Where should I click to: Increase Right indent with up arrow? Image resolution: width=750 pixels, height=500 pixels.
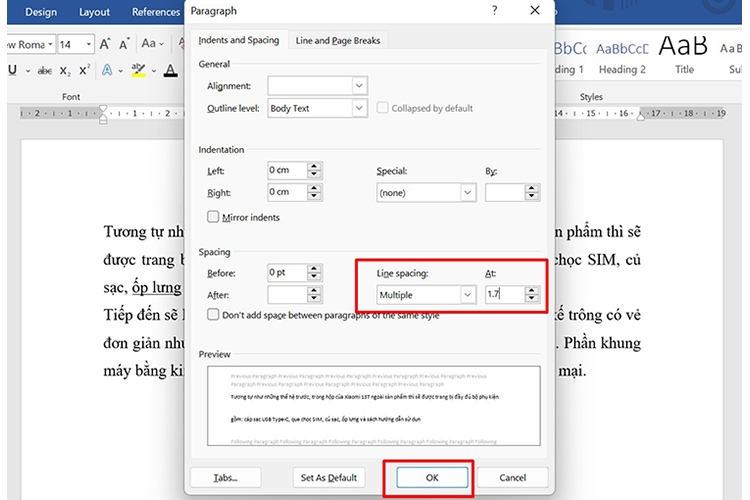(x=314, y=188)
